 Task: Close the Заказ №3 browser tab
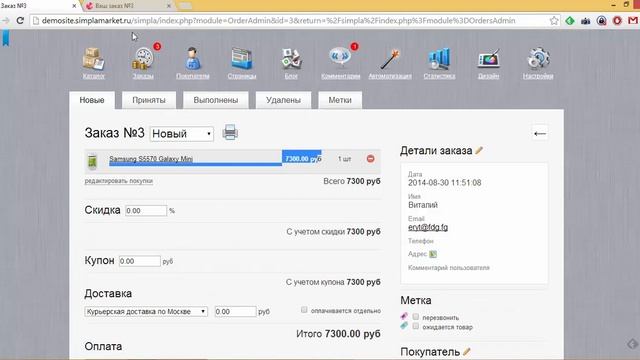74,6
